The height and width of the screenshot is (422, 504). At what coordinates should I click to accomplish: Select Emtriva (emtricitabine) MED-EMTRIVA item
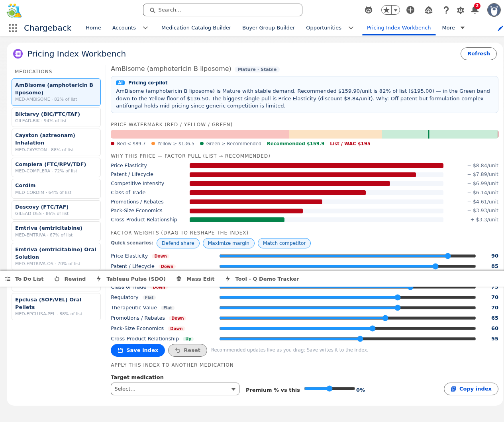click(56, 231)
